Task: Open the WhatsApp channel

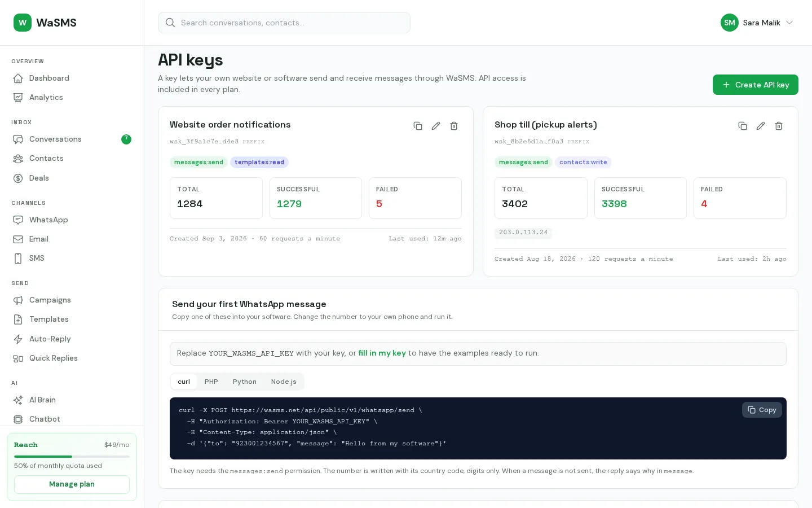Action: click(x=72, y=220)
